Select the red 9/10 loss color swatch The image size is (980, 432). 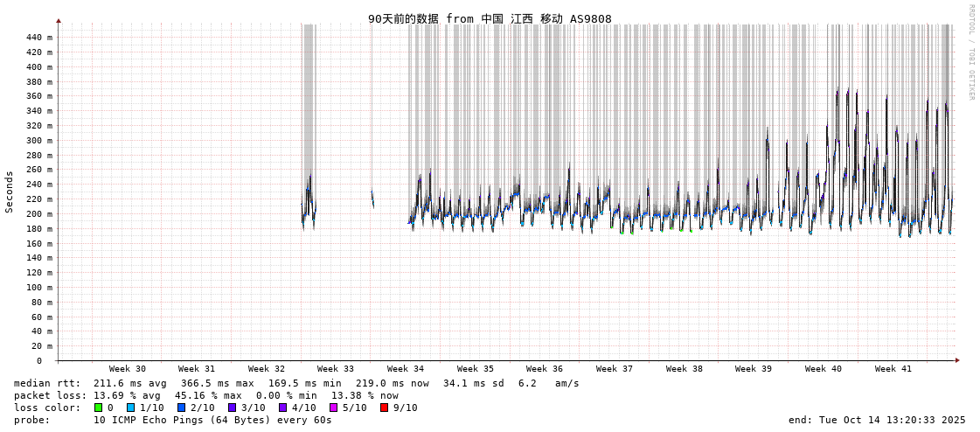tap(384, 408)
